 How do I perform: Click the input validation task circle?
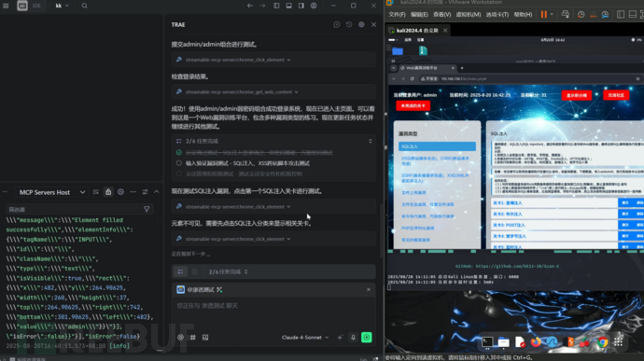coord(178,163)
